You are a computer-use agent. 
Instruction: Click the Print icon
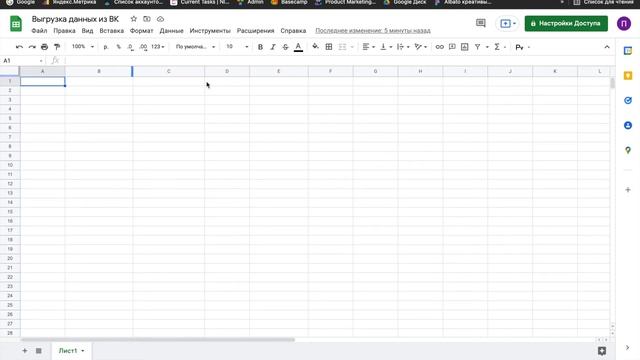pyautogui.click(x=44, y=47)
